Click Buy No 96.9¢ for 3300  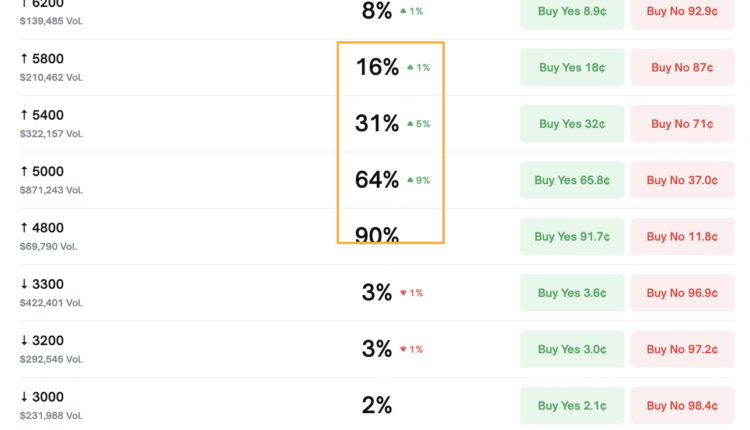tap(682, 293)
